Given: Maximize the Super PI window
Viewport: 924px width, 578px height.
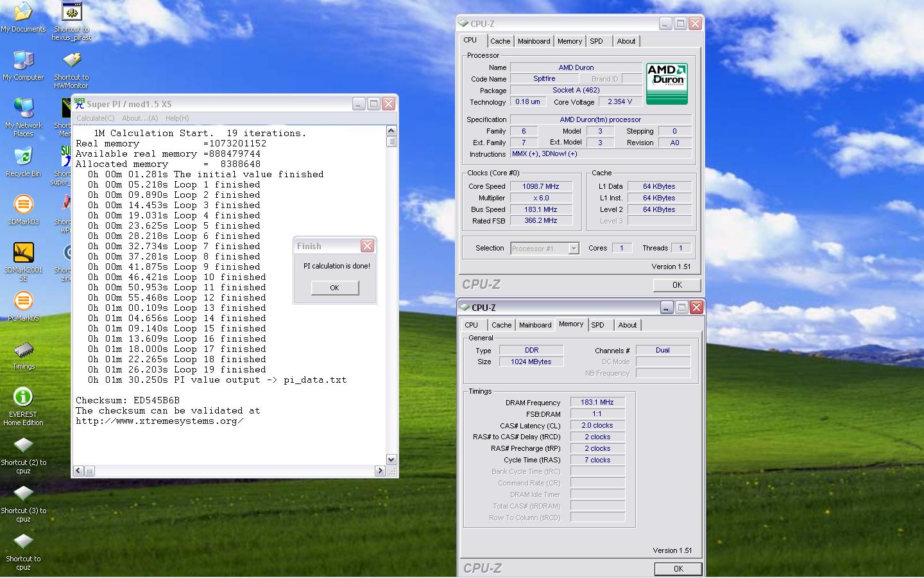Looking at the screenshot, I should point(373,103).
